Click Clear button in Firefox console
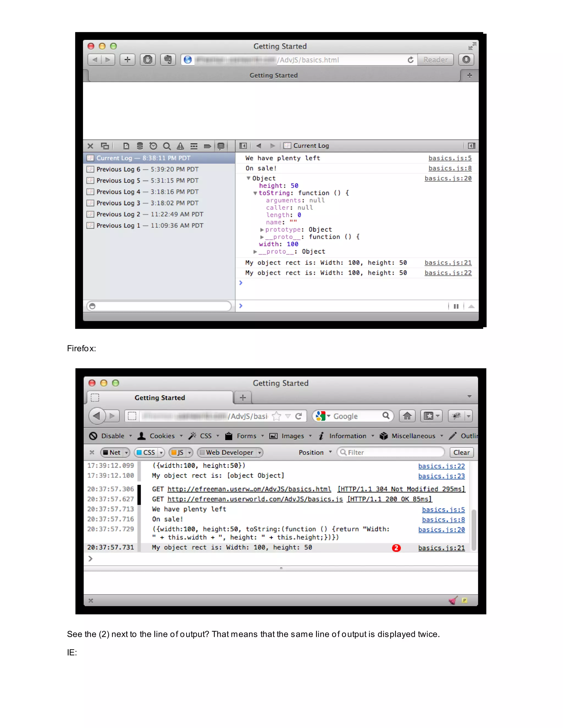 click(x=462, y=452)
